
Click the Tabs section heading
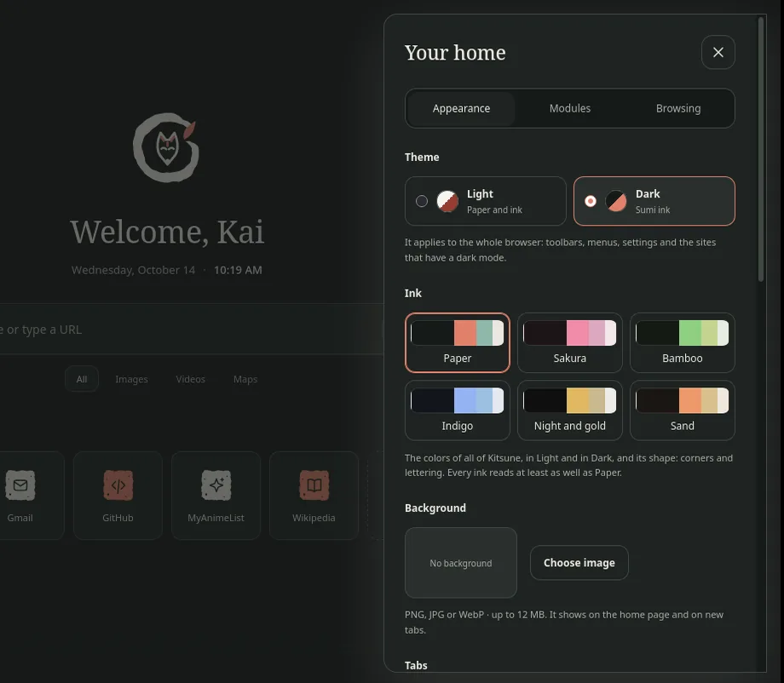pos(416,665)
